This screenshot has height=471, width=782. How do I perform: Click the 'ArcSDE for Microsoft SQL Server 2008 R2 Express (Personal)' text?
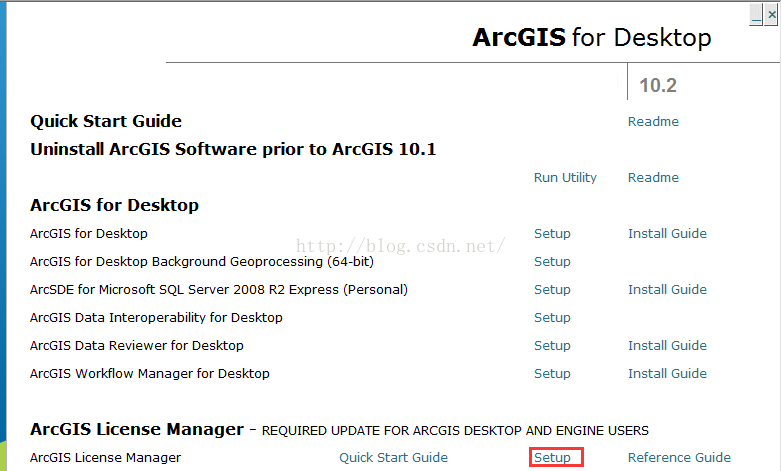(x=218, y=290)
